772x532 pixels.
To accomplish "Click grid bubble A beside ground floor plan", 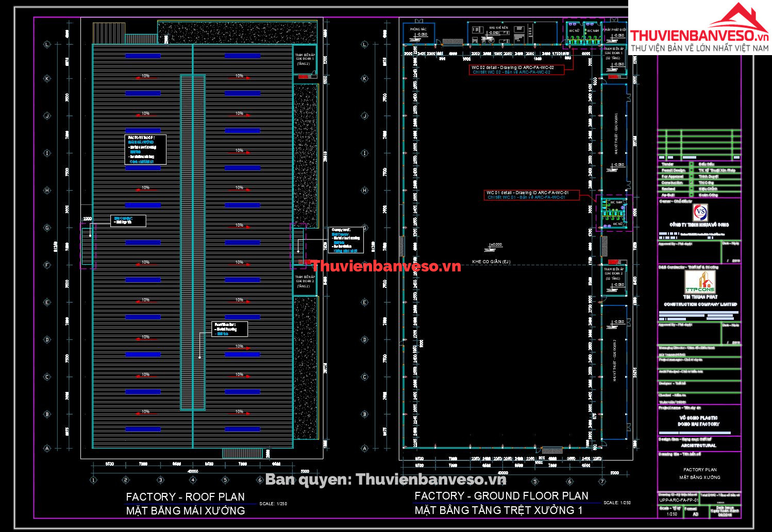I will (365, 448).
